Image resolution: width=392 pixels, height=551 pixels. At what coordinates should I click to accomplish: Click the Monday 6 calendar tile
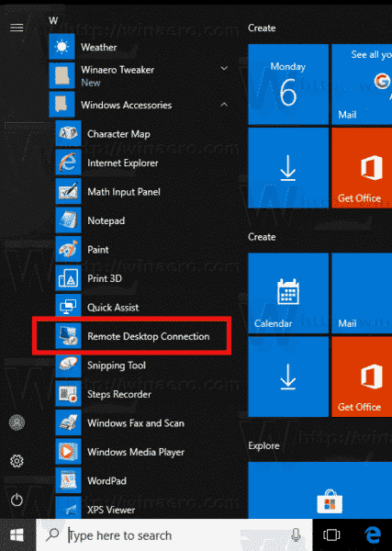pyautogui.click(x=288, y=84)
